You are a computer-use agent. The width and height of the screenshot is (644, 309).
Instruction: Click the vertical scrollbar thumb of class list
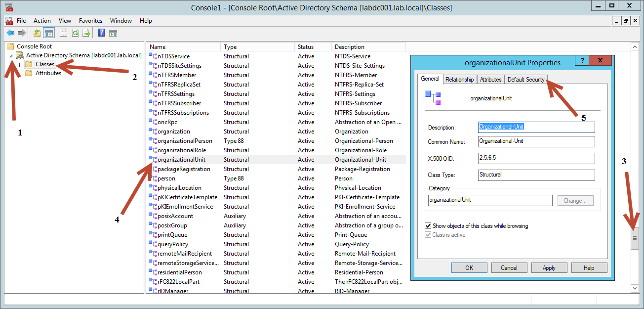coord(635,238)
